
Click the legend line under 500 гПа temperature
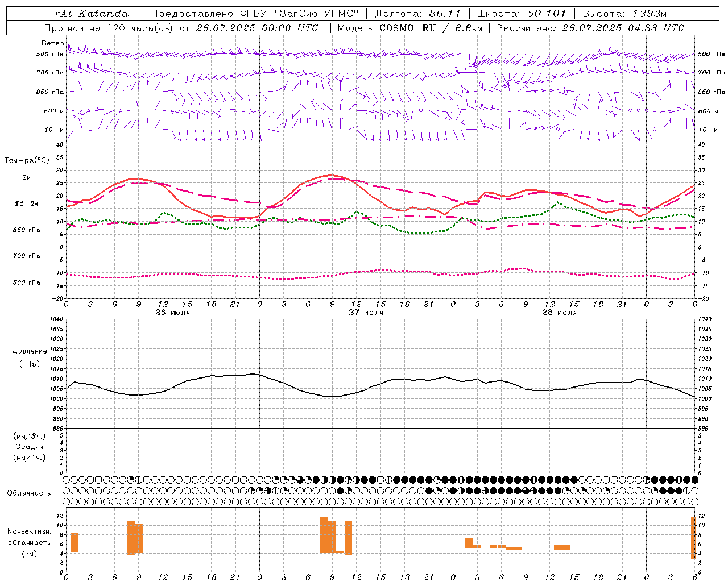click(x=26, y=289)
